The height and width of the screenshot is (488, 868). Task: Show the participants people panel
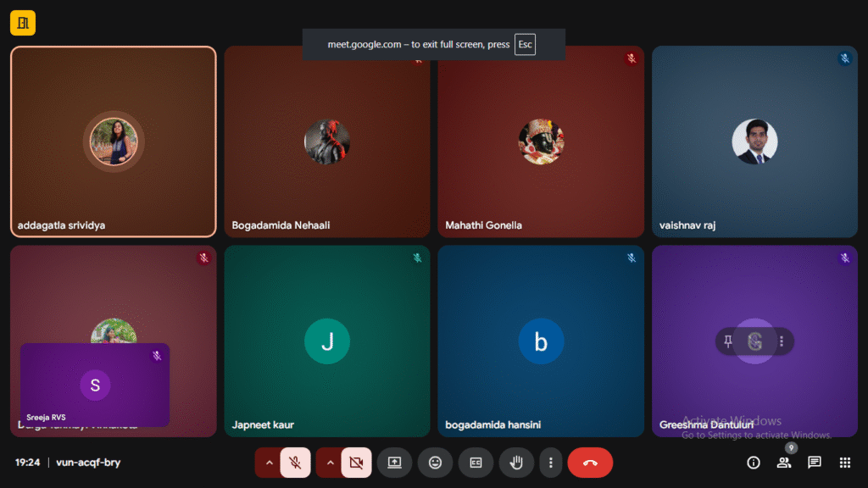[x=783, y=463]
